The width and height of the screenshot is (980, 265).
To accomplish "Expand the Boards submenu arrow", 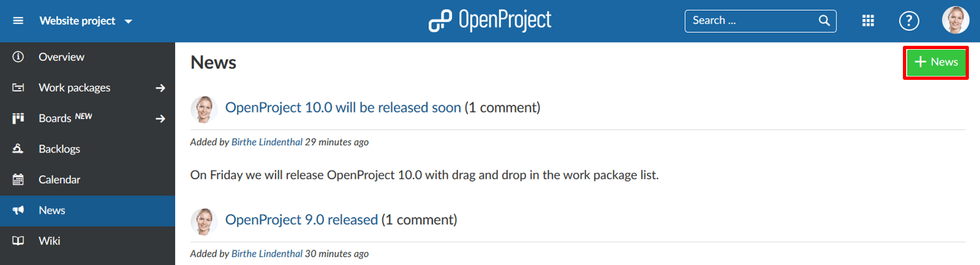I will (x=161, y=118).
